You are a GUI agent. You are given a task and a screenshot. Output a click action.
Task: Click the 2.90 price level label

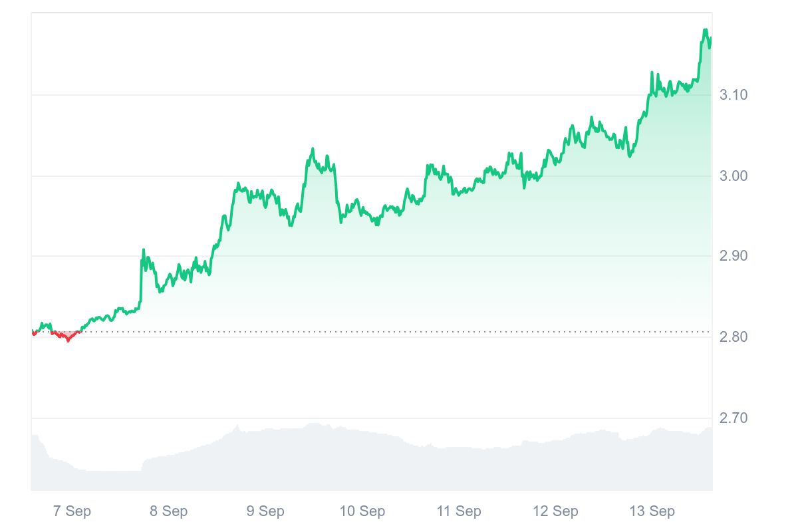click(x=733, y=257)
